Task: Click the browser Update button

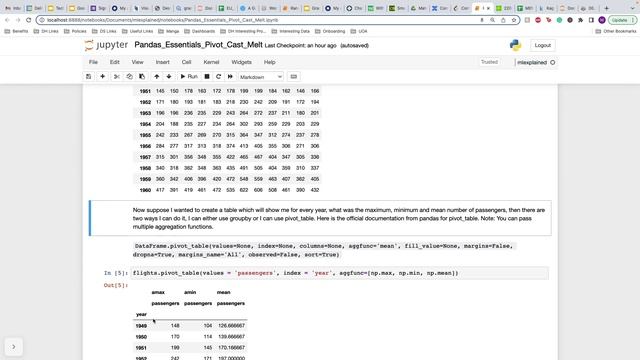Action: [x=622, y=20]
